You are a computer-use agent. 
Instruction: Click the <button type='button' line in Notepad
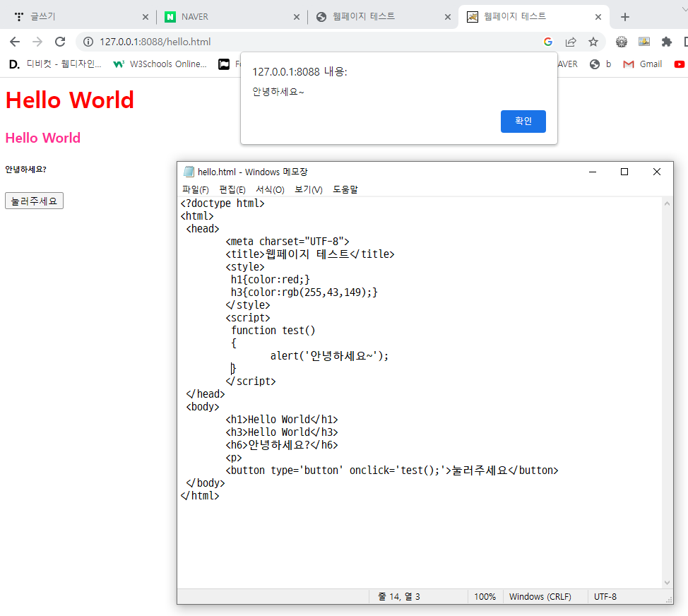point(392,470)
